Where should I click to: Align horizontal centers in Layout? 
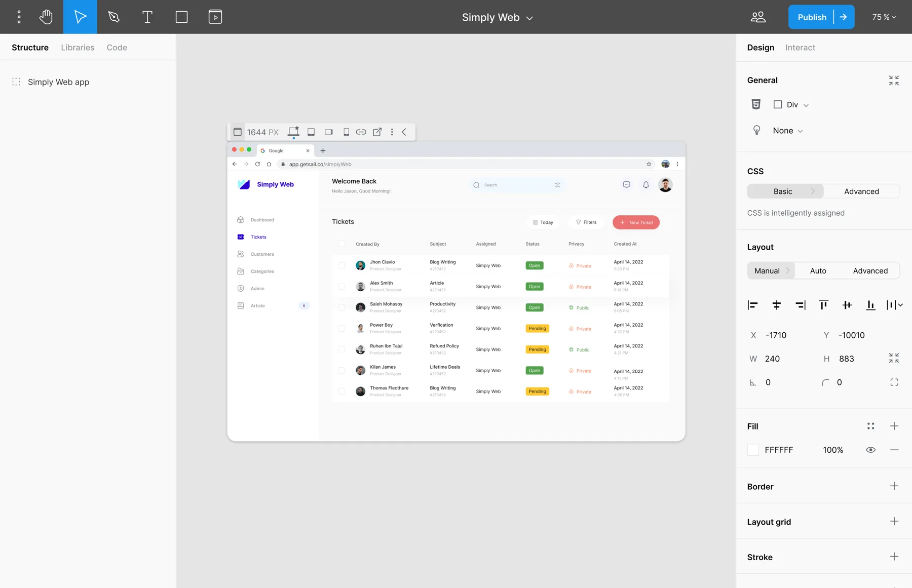point(776,305)
